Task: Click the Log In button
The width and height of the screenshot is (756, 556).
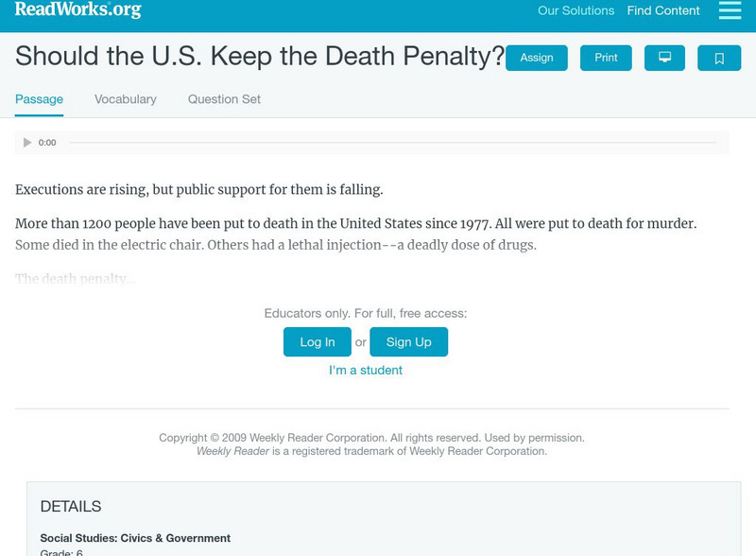Action: point(318,342)
